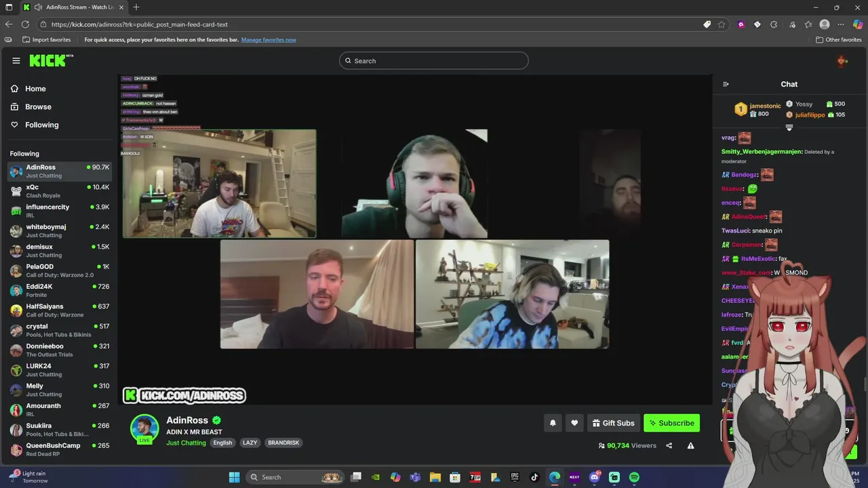Viewport: 868px width, 488px height.
Task: Click the browser address bar URL
Action: [140, 24]
